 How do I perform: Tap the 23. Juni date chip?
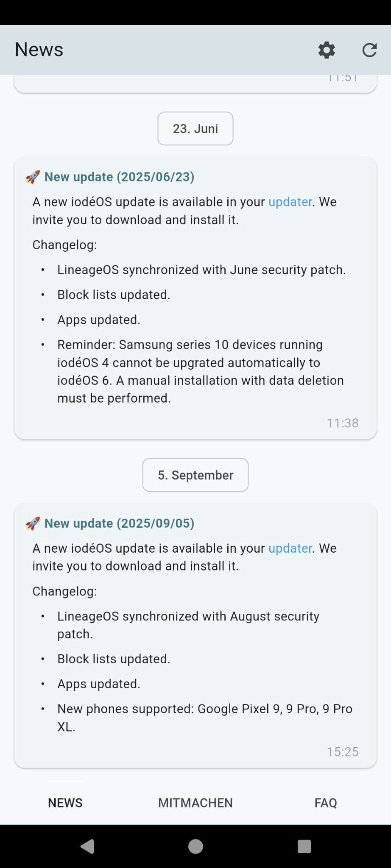tap(195, 128)
